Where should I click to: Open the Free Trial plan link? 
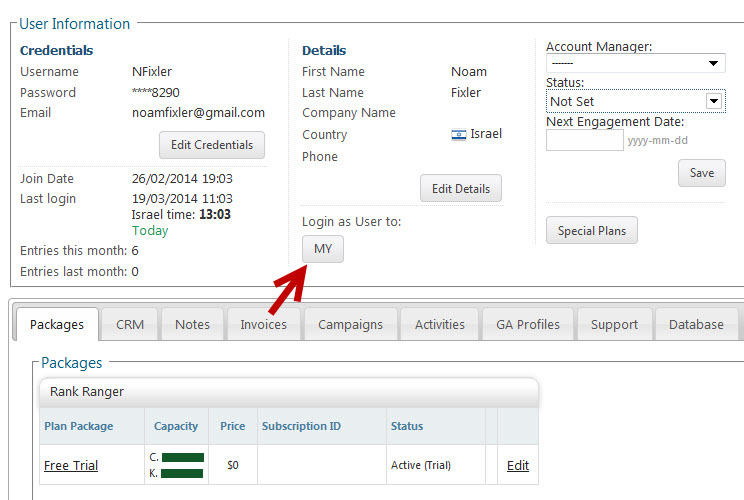click(71, 465)
